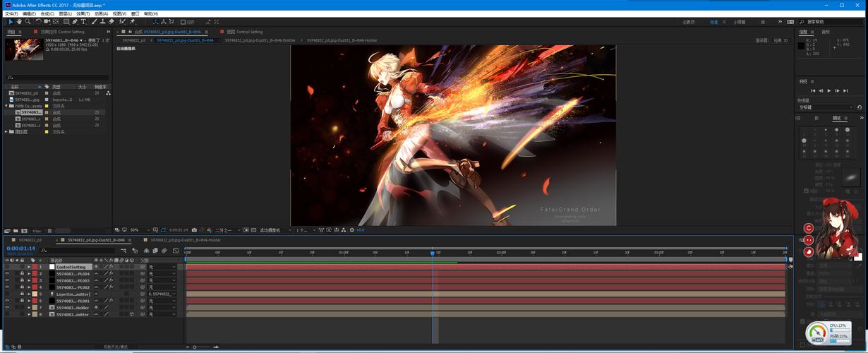Click go to last frame in Preview panel
Image resolution: width=868 pixels, height=353 pixels.
point(845,90)
